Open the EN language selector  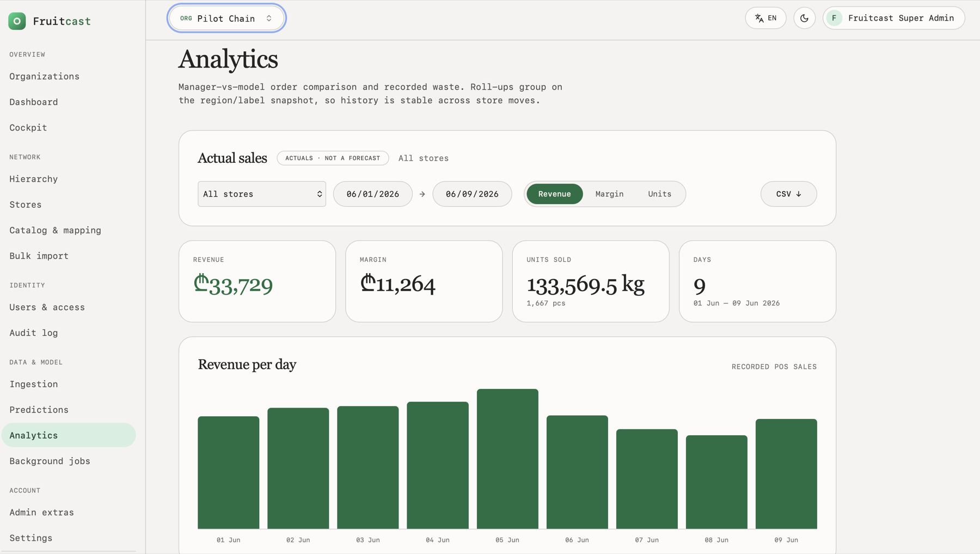pos(765,18)
